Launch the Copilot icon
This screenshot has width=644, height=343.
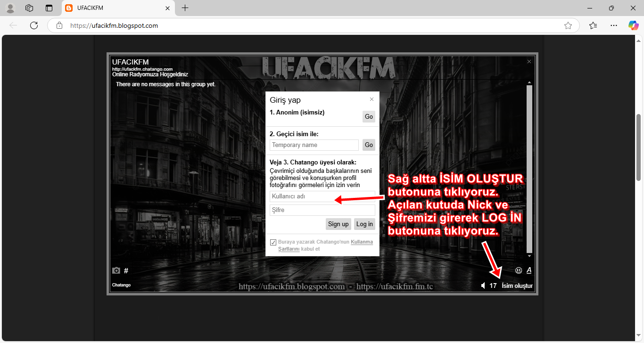633,25
